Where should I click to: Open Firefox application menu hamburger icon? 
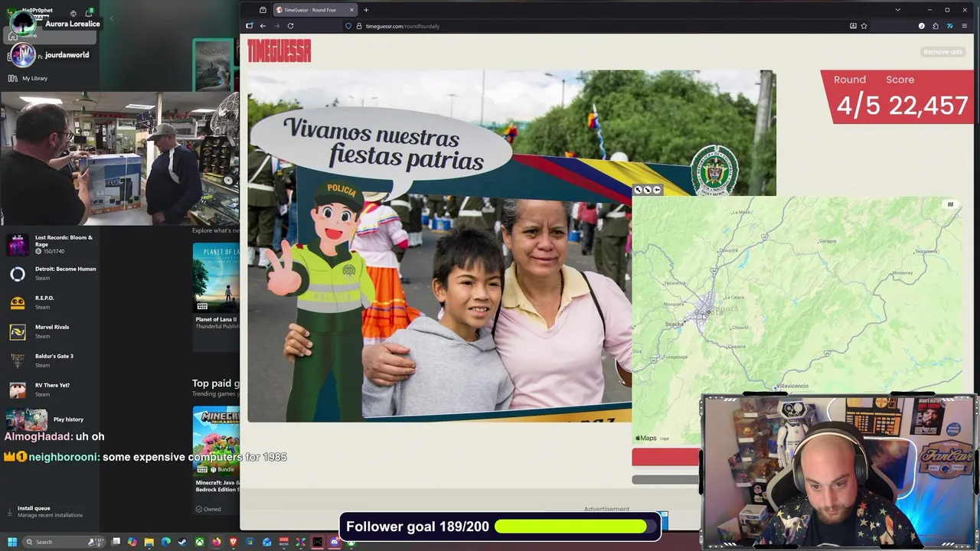[x=964, y=26]
